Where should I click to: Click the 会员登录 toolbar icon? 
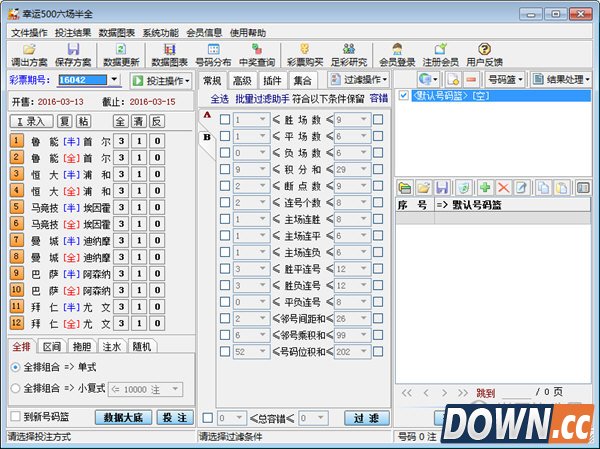tap(397, 55)
